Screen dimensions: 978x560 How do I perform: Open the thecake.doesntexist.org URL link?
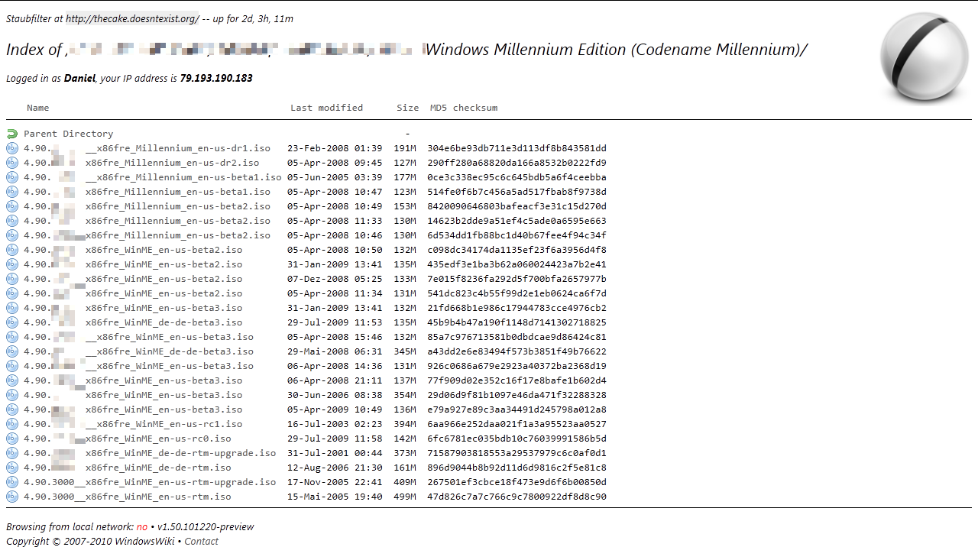pyautogui.click(x=132, y=18)
